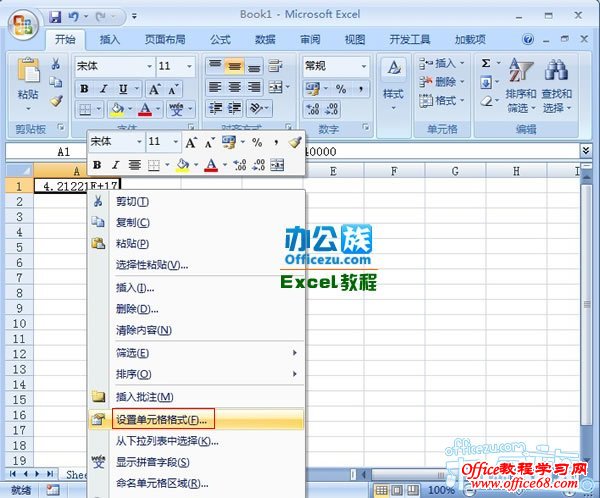Open Sort and Filter in the editing group
The image size is (600, 498).
520,86
